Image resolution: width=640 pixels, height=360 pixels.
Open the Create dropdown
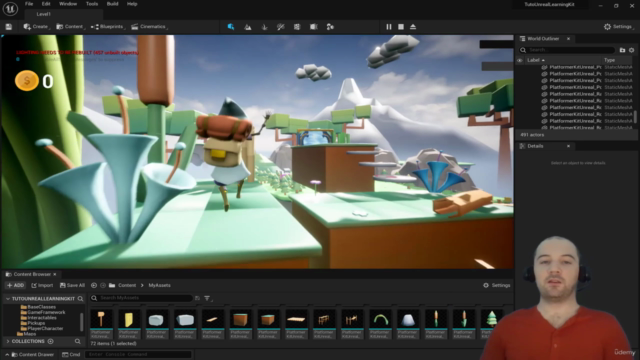(x=36, y=27)
